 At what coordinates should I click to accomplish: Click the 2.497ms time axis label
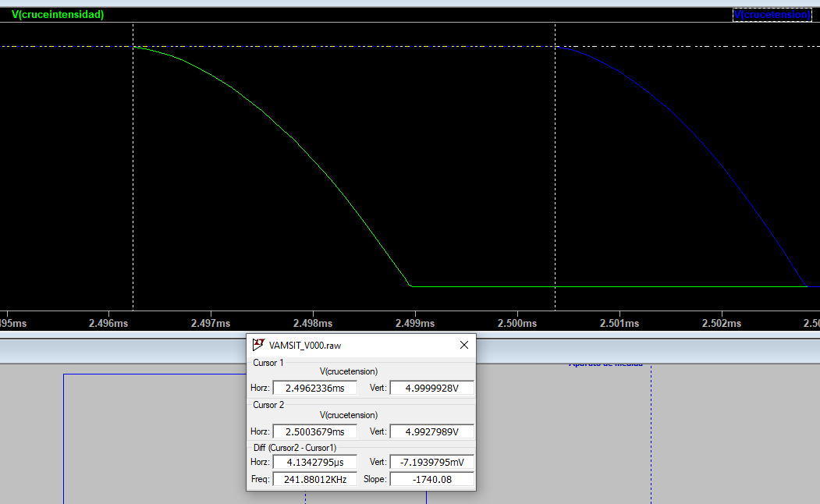(x=210, y=323)
